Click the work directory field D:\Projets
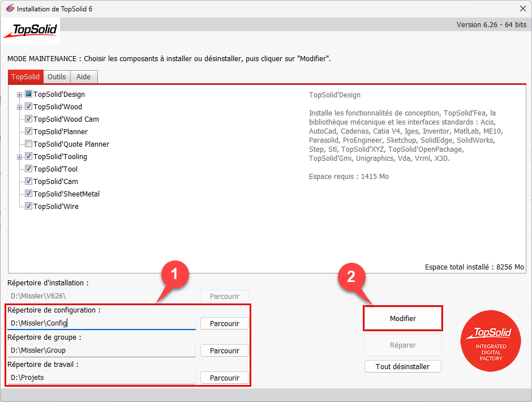This screenshot has width=532, height=402. [x=101, y=378]
